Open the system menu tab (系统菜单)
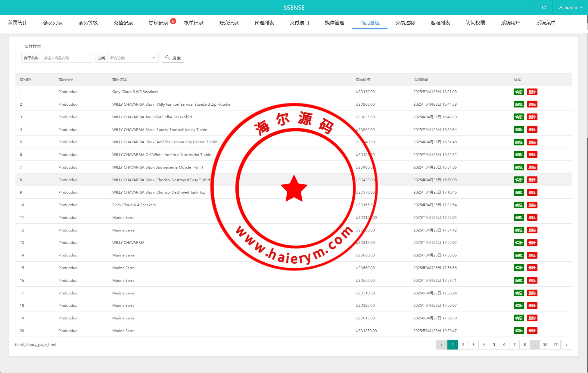This screenshot has height=373, width=588. click(x=546, y=23)
